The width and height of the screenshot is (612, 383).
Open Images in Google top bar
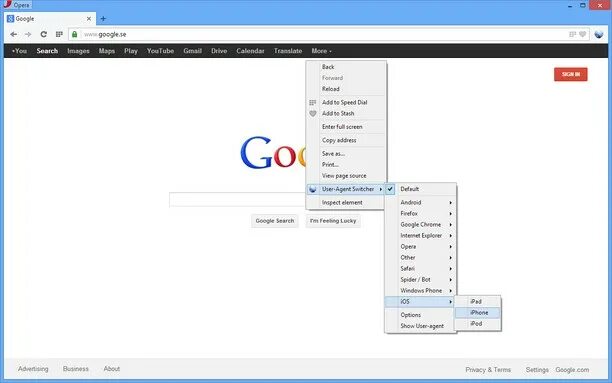[x=78, y=51]
